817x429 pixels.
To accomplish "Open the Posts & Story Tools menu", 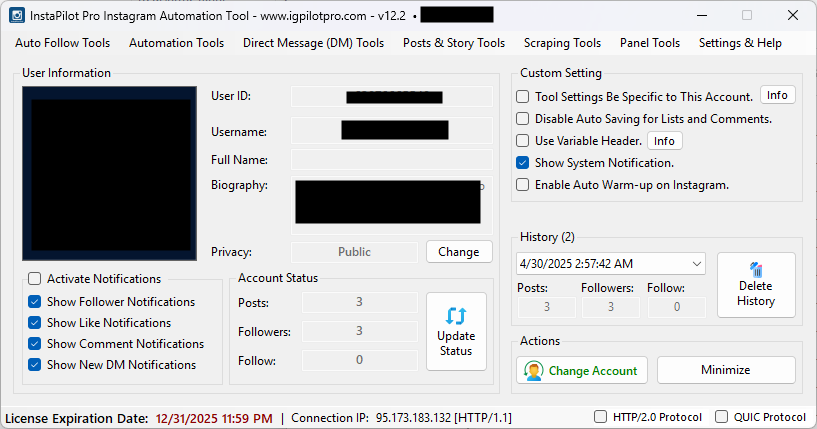I will pos(454,43).
